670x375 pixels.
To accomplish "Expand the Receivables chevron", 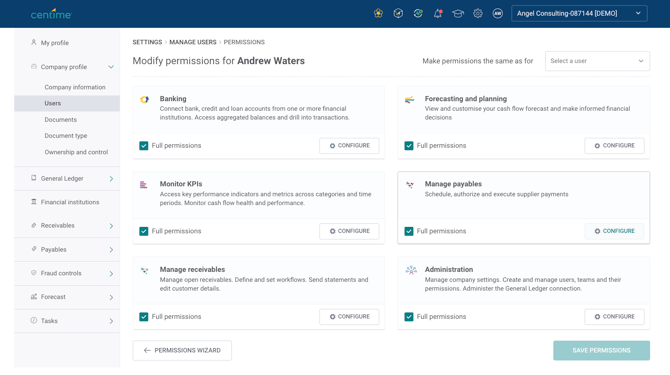I will point(111,226).
